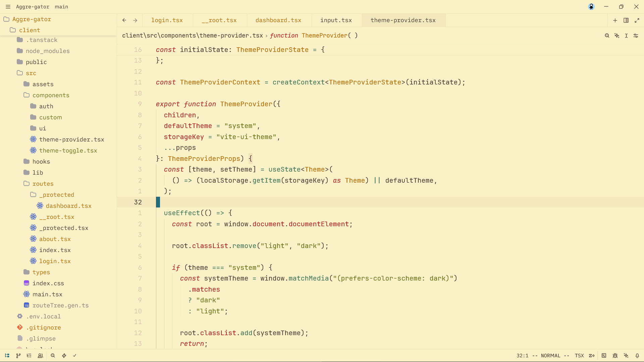This screenshot has height=362, width=644.
Task: Open the collaboration panel icon
Action: point(40,356)
